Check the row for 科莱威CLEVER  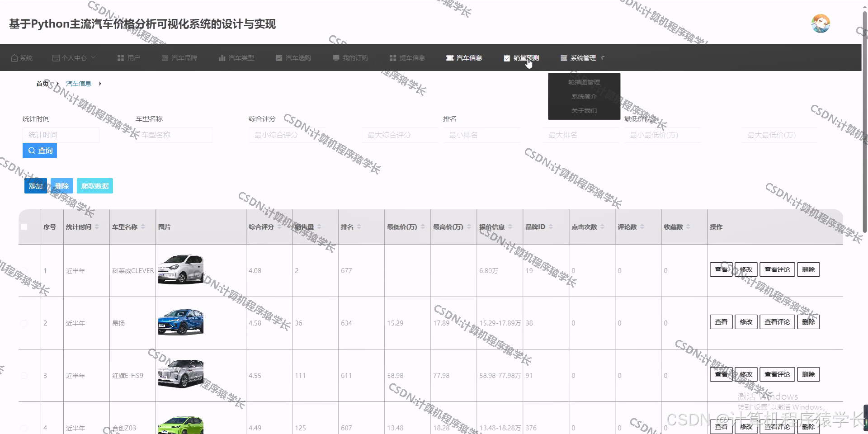click(24, 271)
